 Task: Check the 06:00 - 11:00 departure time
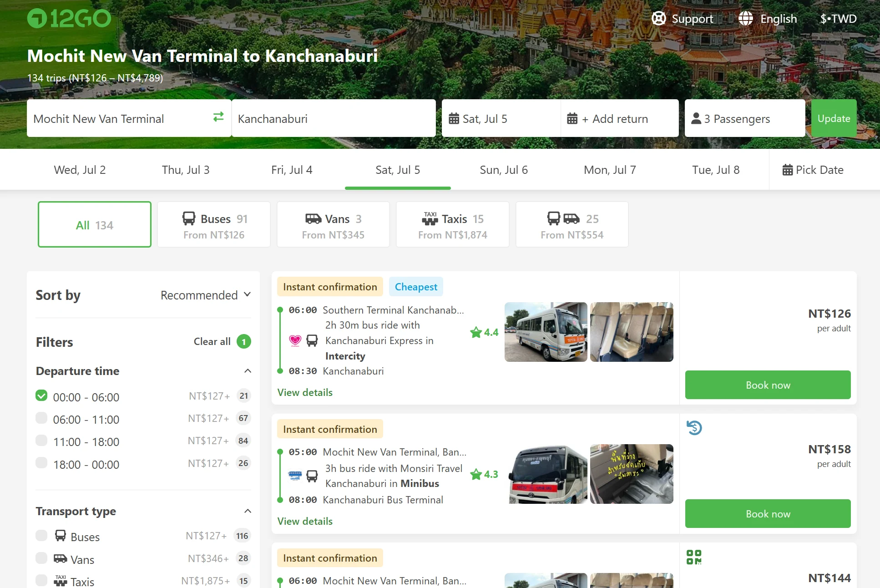tap(41, 418)
